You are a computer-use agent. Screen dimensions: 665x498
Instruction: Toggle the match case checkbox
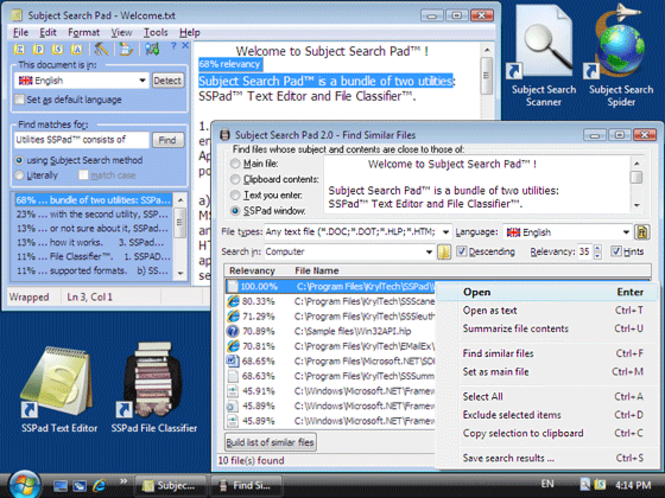(84, 175)
